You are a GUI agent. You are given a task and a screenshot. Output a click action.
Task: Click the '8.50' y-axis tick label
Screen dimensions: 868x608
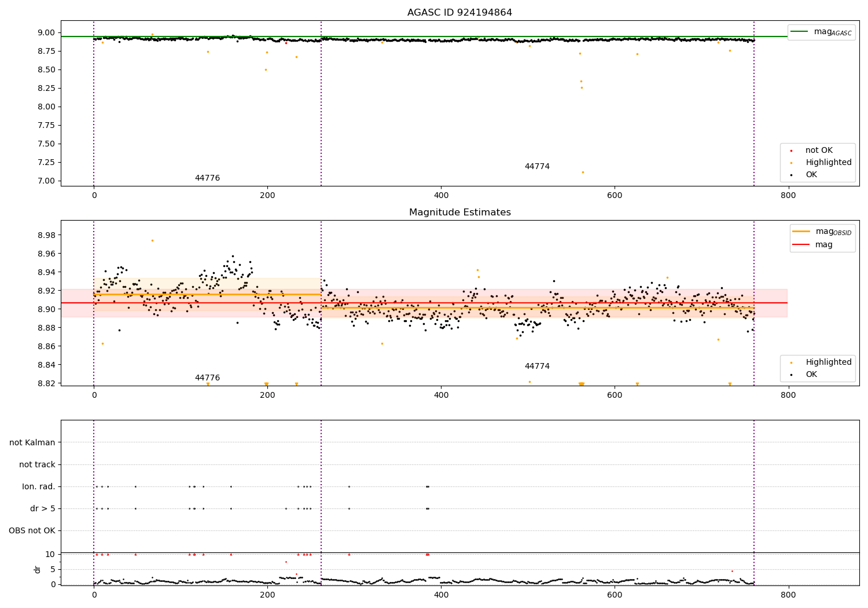[47, 70]
